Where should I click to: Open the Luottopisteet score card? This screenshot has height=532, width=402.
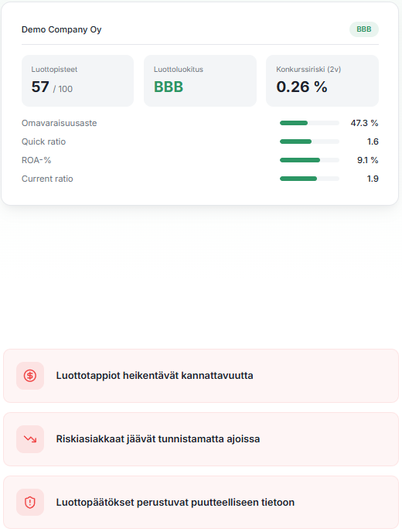point(77,80)
